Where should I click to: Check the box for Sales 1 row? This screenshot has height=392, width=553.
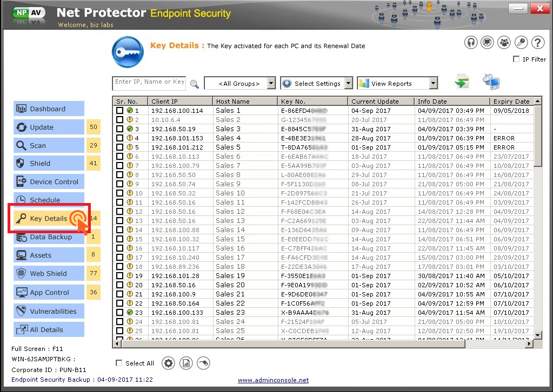(x=120, y=111)
